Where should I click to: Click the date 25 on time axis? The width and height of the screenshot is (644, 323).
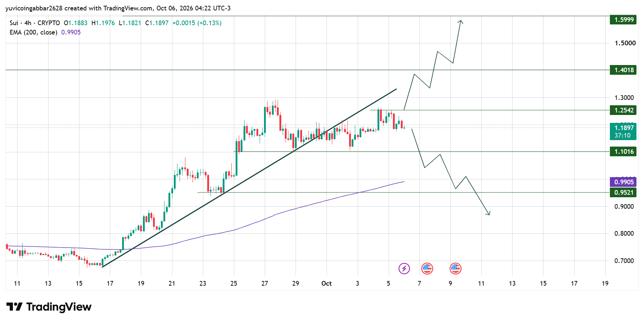click(234, 283)
